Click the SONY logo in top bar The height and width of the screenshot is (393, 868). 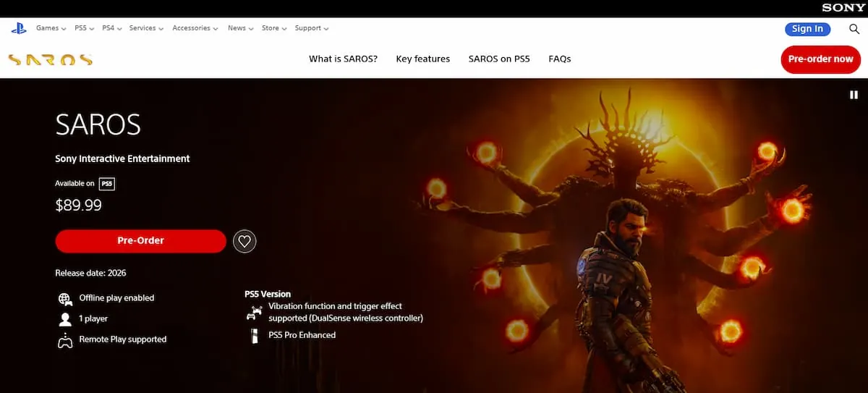point(843,8)
